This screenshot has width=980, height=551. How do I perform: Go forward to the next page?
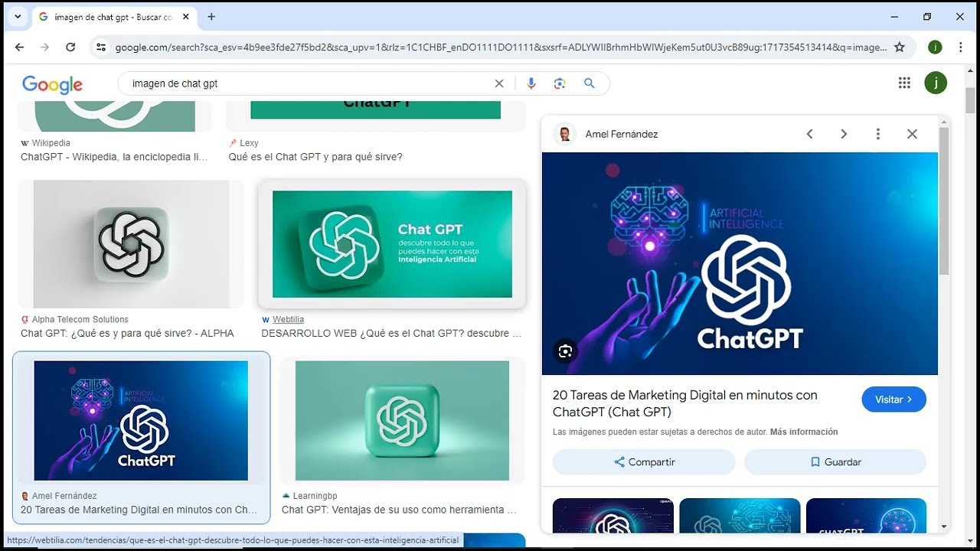tap(45, 47)
